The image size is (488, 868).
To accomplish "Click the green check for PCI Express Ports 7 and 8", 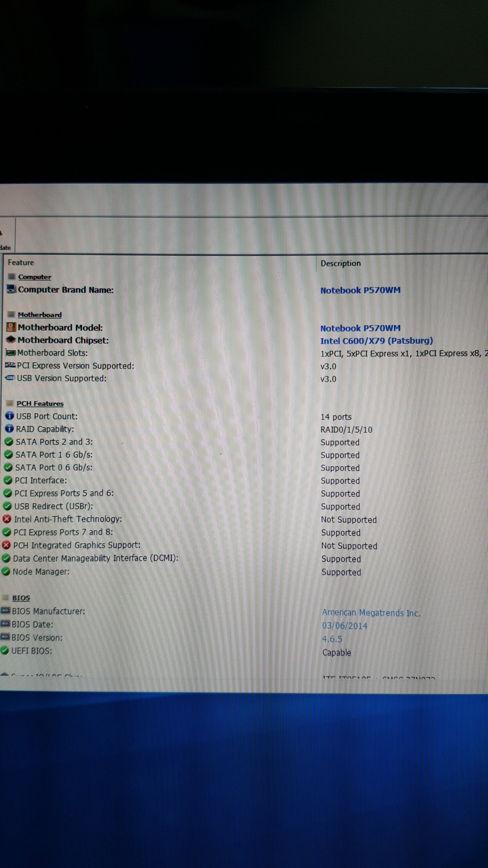I will pyautogui.click(x=6, y=532).
